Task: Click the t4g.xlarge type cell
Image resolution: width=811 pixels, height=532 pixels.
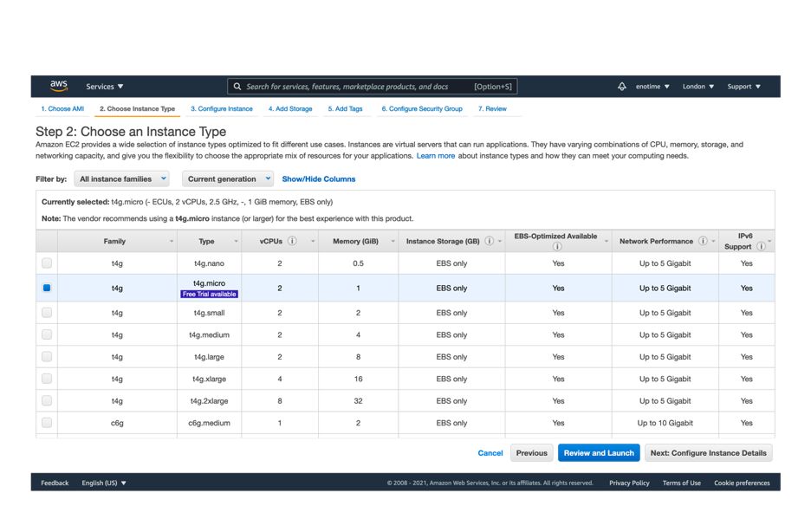Action: [209, 379]
